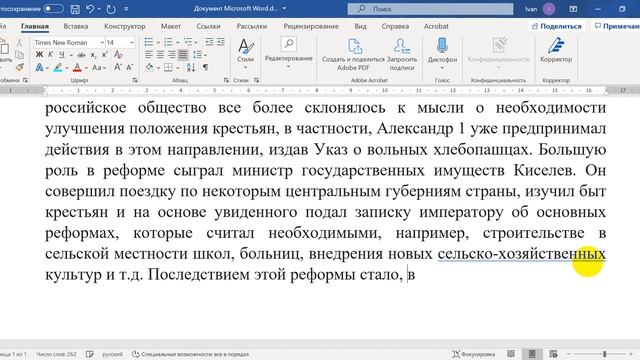Switch to Web Layout view
The height and width of the screenshot is (360, 640).
point(553,354)
